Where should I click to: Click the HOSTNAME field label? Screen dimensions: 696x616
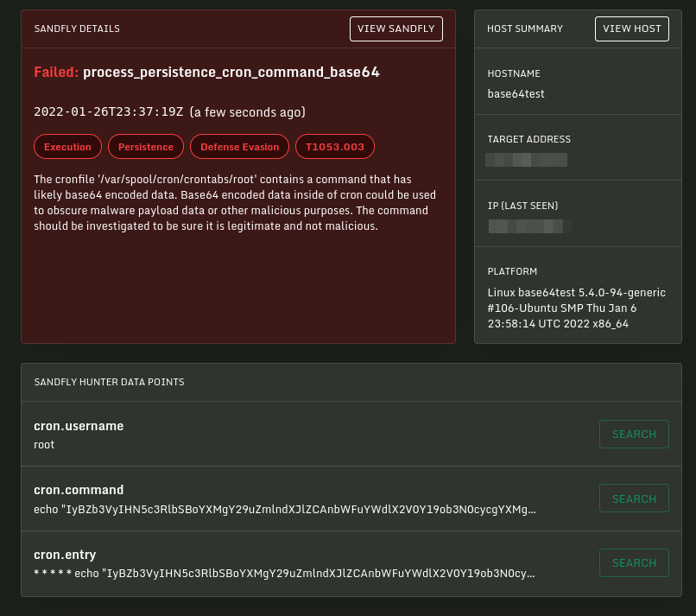point(514,73)
